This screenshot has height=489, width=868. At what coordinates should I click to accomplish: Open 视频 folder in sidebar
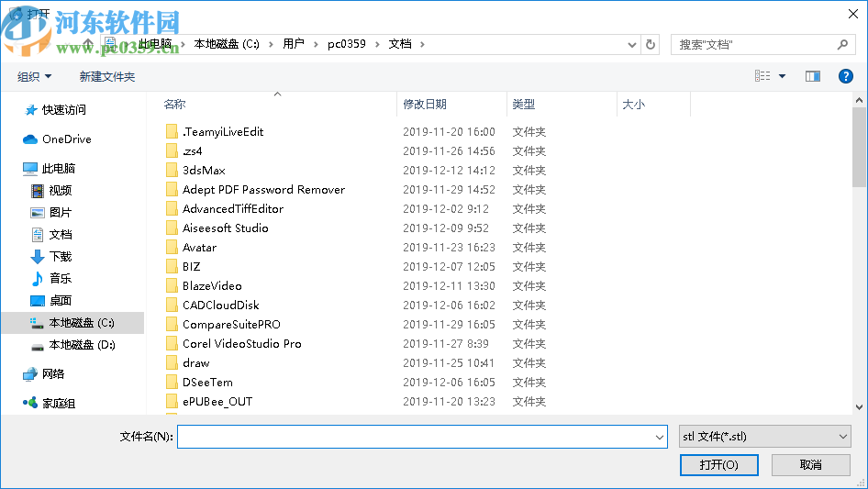point(51,191)
